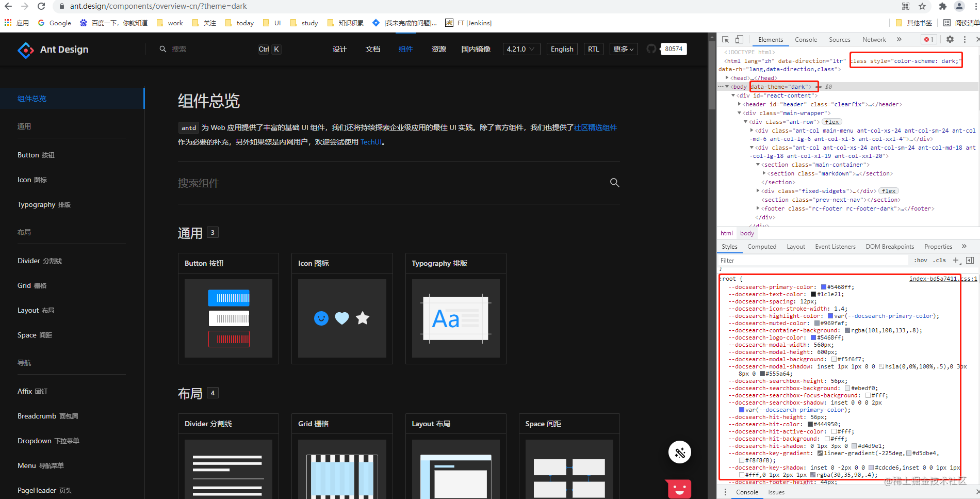Add a new style rule with plus icon
The image size is (980, 499).
click(956, 260)
